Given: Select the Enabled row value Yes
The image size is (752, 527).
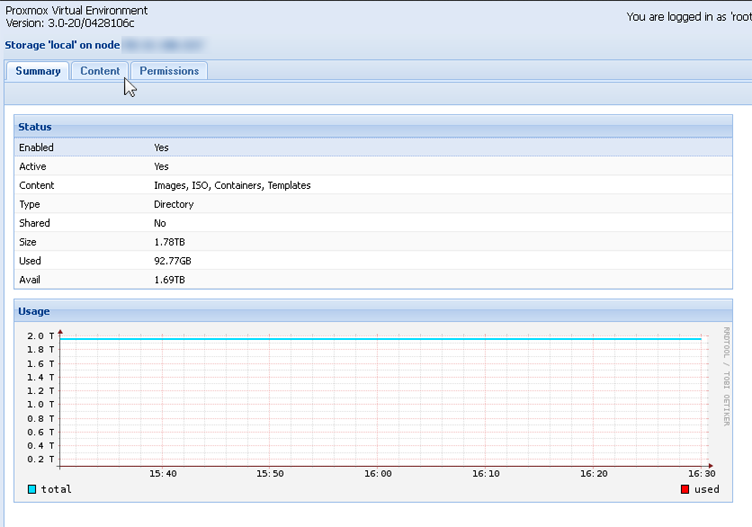Looking at the screenshot, I should coord(161,148).
